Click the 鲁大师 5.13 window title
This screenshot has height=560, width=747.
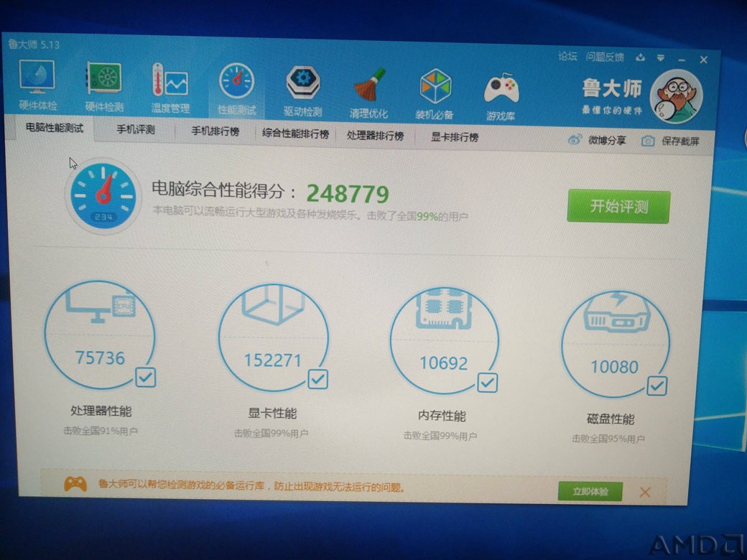[x=33, y=45]
